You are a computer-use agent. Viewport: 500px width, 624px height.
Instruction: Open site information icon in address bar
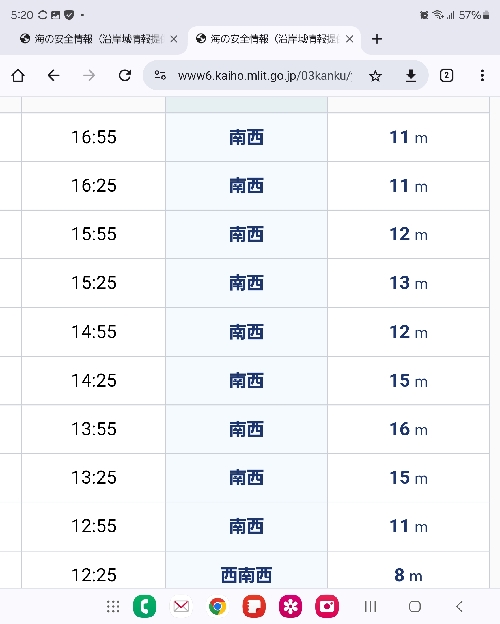[160, 75]
